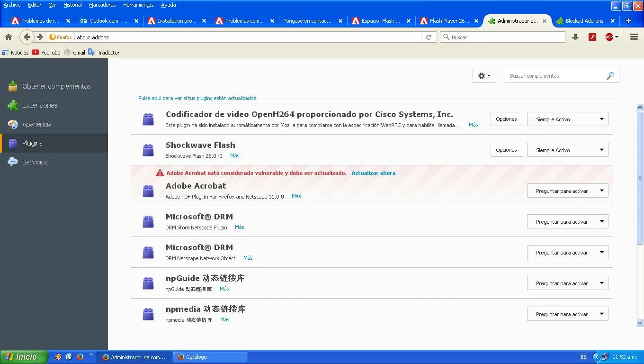644x364 pixels.
Task: Open the Herramientas menu
Action: coord(138,5)
